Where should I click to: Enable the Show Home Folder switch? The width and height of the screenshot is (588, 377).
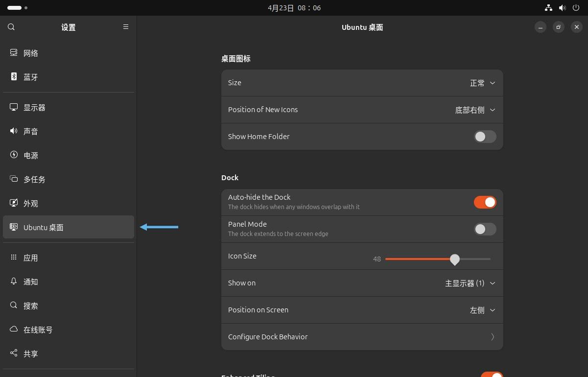tap(485, 137)
